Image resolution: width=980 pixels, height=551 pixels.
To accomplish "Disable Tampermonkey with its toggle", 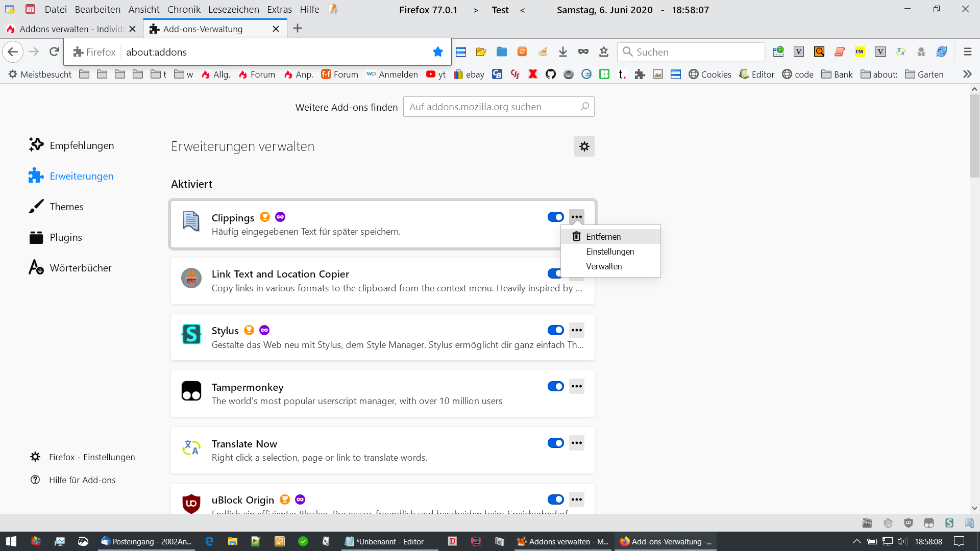I will tap(555, 386).
